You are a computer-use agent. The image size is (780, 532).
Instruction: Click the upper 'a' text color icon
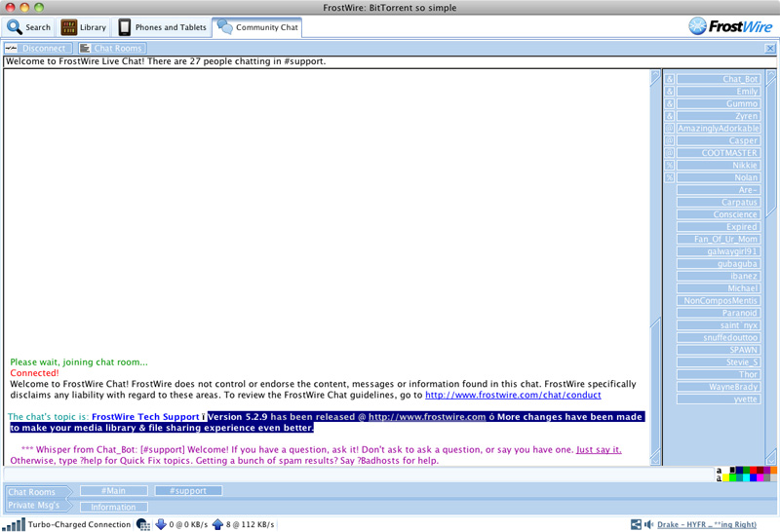tap(719, 471)
